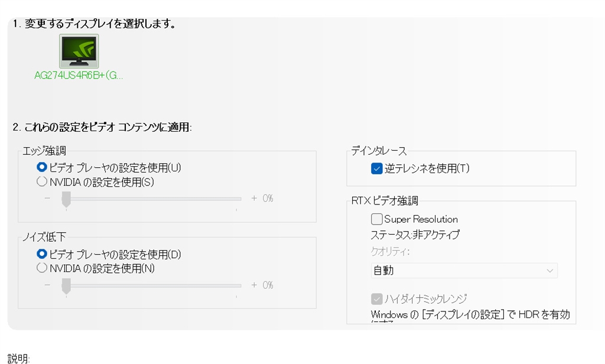Toggle the 逆テレシネを使用(T) checkbox
Image resolution: width=605 pixels, height=364 pixels.
[x=377, y=168]
